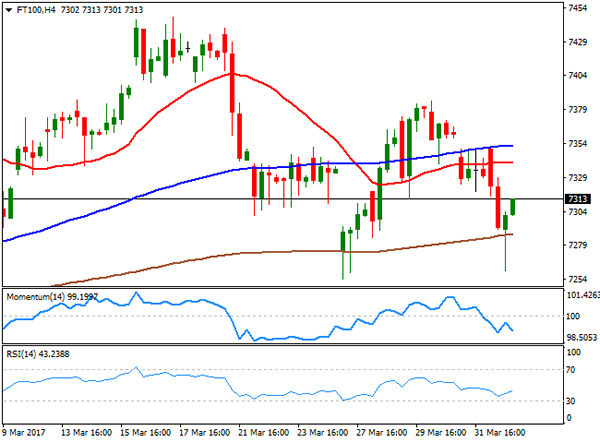Open the chart dropdown arrow beside FT100,H4
The height and width of the screenshot is (443, 600).
click(8, 10)
